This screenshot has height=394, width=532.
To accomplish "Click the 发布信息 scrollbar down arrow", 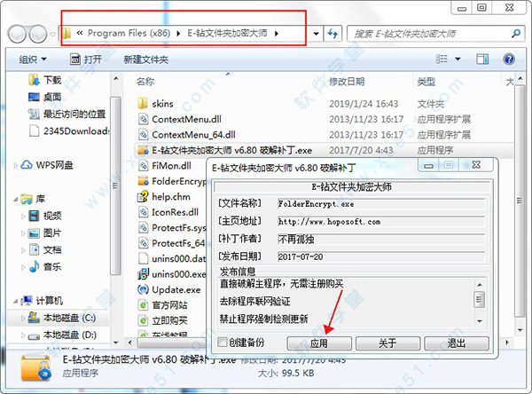I will click(480, 321).
